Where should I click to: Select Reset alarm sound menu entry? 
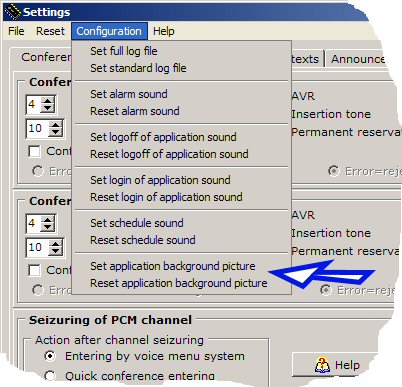coord(135,111)
